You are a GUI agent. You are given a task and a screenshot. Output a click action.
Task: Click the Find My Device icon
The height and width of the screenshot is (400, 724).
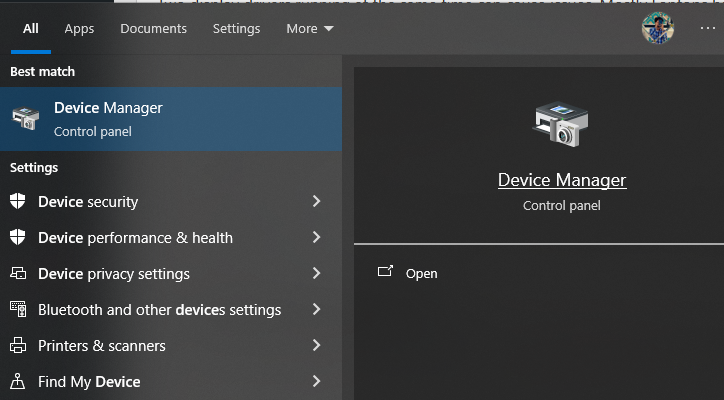(18, 381)
